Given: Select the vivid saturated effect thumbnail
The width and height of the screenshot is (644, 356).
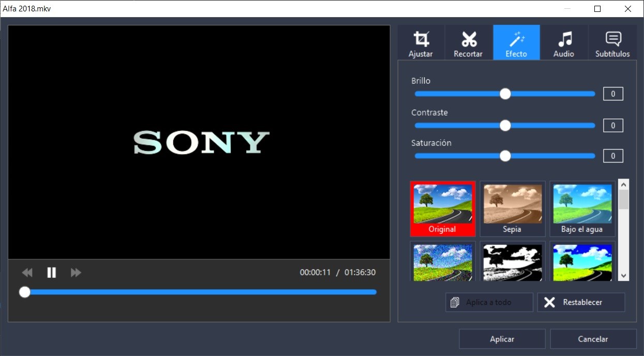Looking at the screenshot, I should (582, 261).
